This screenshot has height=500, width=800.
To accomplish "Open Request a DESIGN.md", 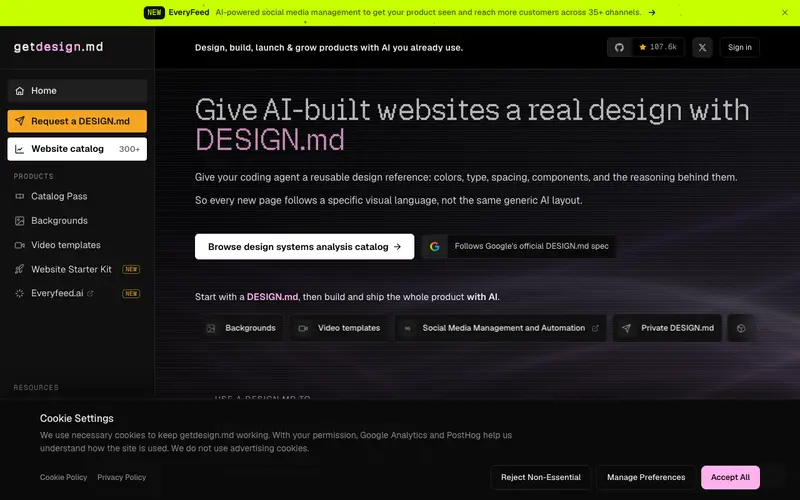I will coord(77,121).
